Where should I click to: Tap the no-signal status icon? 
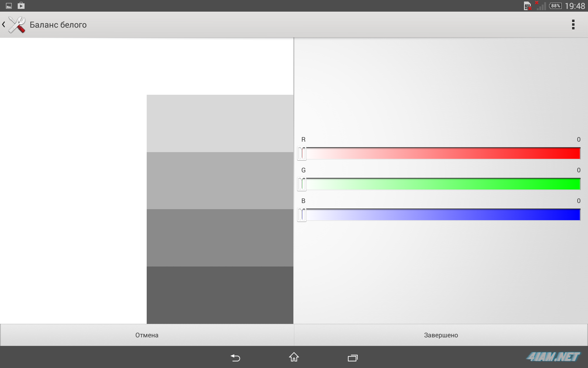coord(541,6)
